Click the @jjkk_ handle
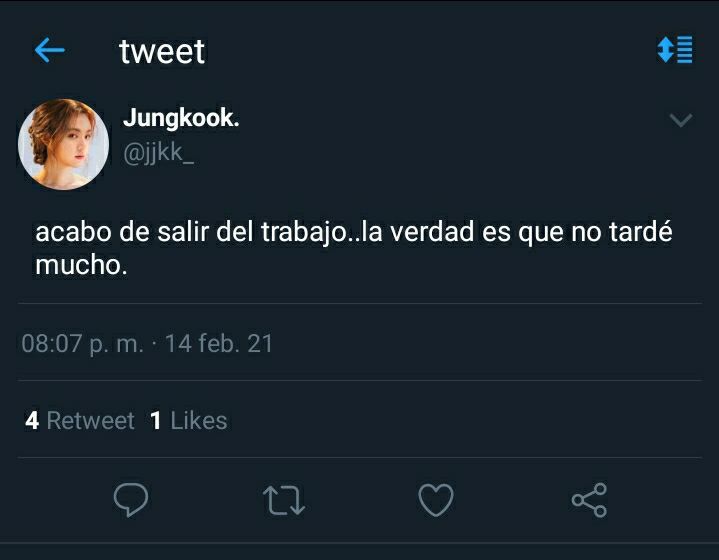This screenshot has width=719, height=560. [159, 152]
